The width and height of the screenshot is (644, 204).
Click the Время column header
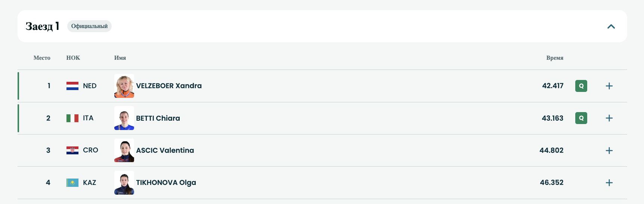[x=555, y=58]
